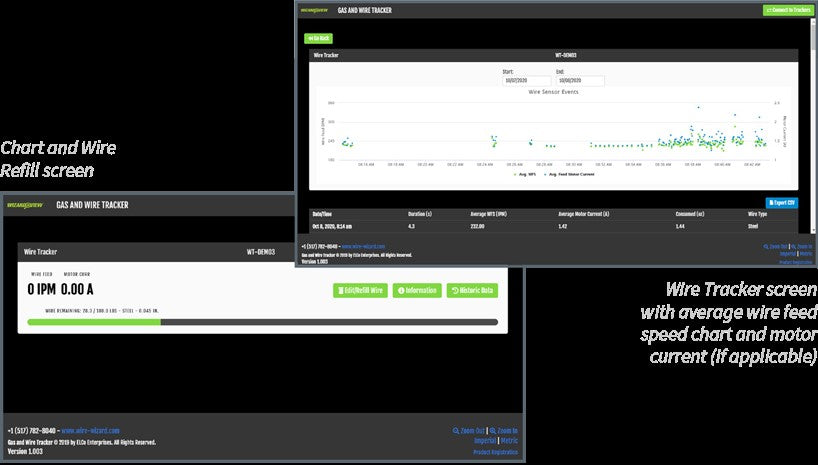Viewport: 818px width, 465px height.
Task: Switch to Metric units in wire status screen
Action: coord(509,441)
